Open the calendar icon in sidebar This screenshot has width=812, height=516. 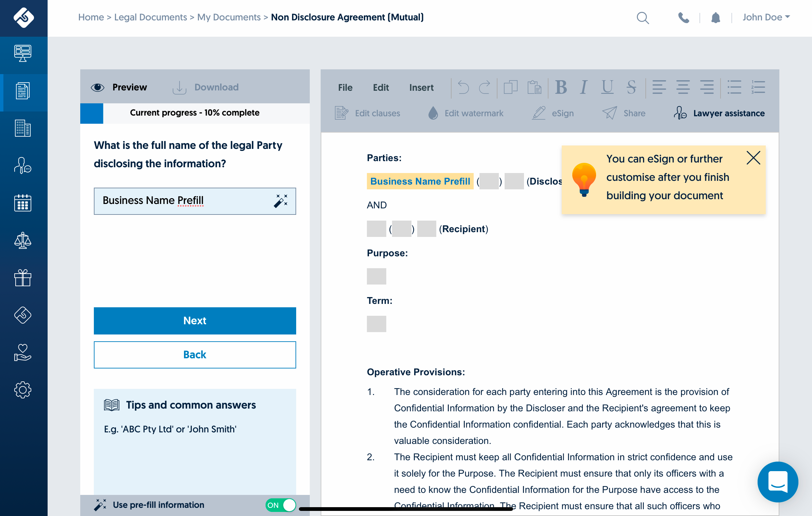point(23,203)
